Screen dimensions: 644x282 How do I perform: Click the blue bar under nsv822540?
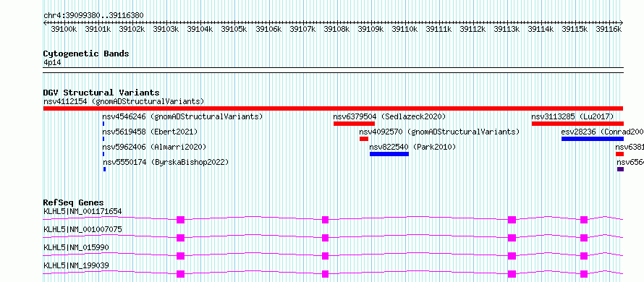point(389,154)
